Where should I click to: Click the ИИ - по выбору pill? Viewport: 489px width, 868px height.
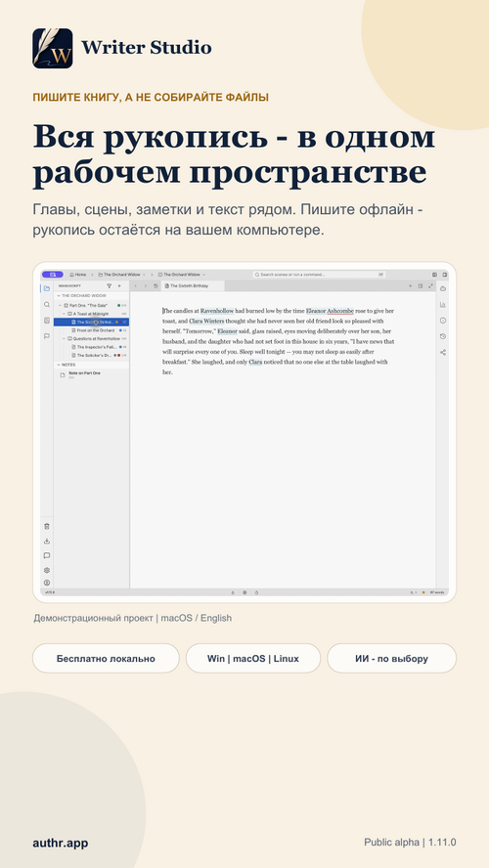coord(391,659)
